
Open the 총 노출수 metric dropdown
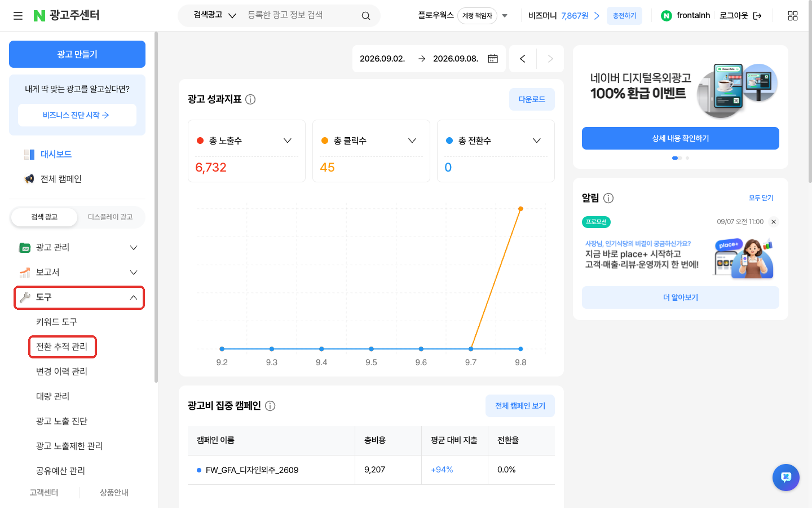(x=288, y=141)
